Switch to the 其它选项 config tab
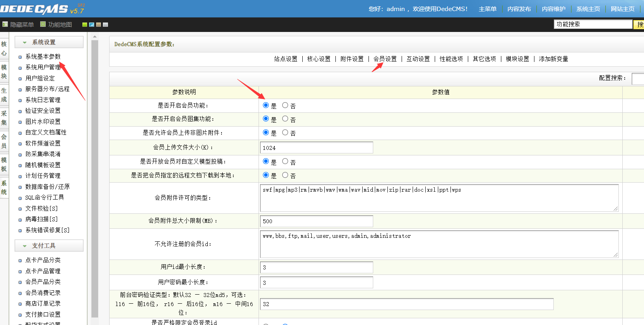The image size is (644, 325). [x=484, y=59]
